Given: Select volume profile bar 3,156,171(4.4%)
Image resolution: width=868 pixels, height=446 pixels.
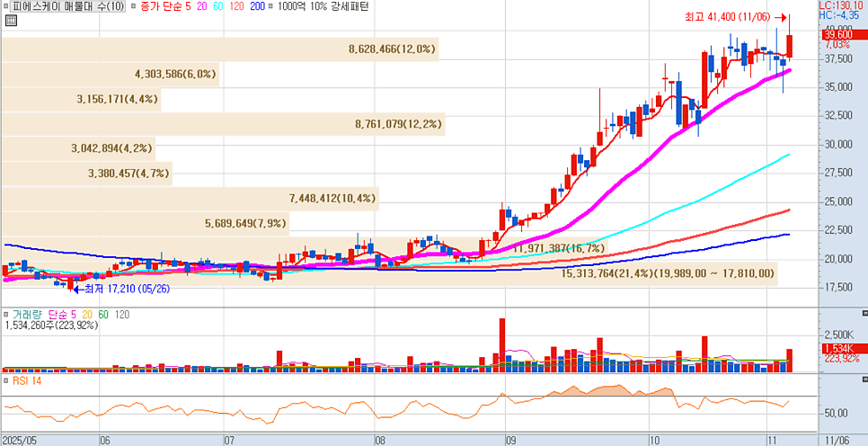Looking at the screenshot, I should coord(81,100).
